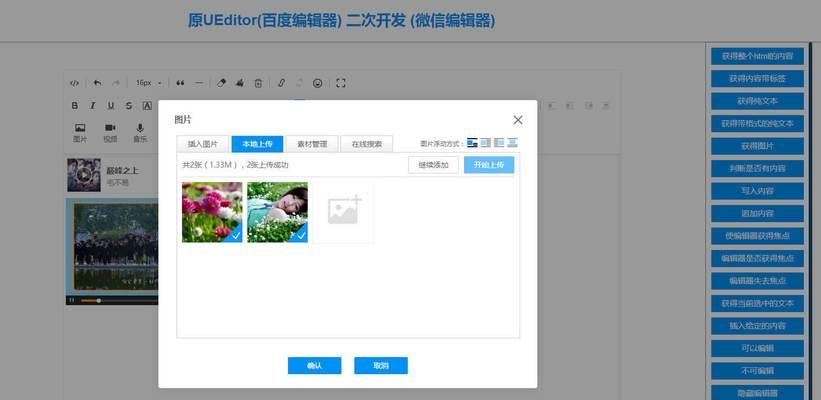Click the 追加内容 button
Image resolution: width=821 pixels, height=400 pixels.
click(x=757, y=214)
